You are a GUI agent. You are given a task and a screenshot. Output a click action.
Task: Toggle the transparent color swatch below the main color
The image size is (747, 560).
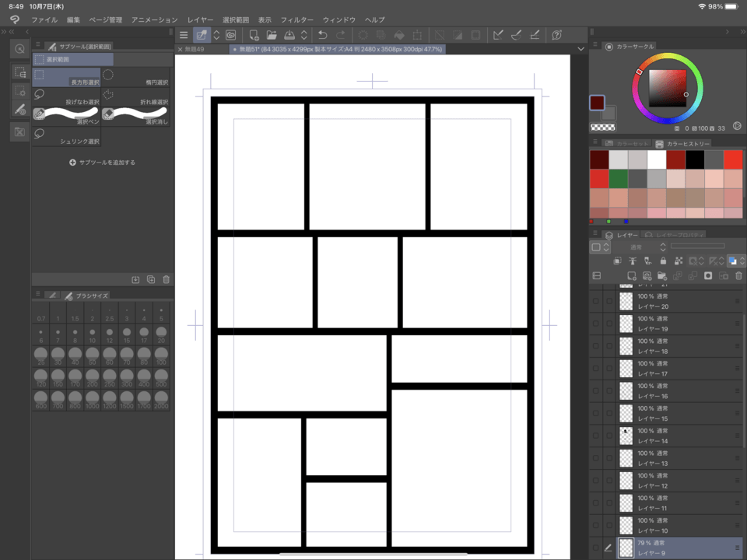click(x=603, y=127)
